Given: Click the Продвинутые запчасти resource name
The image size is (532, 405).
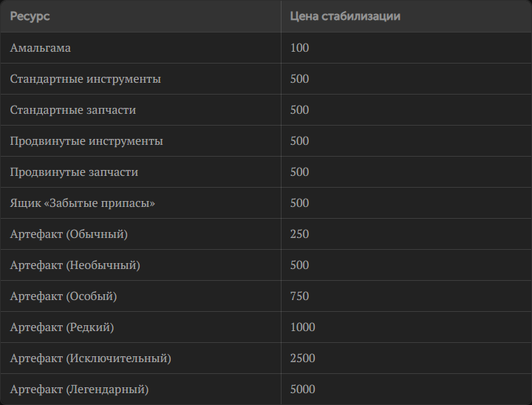Looking at the screenshot, I should tap(74, 172).
